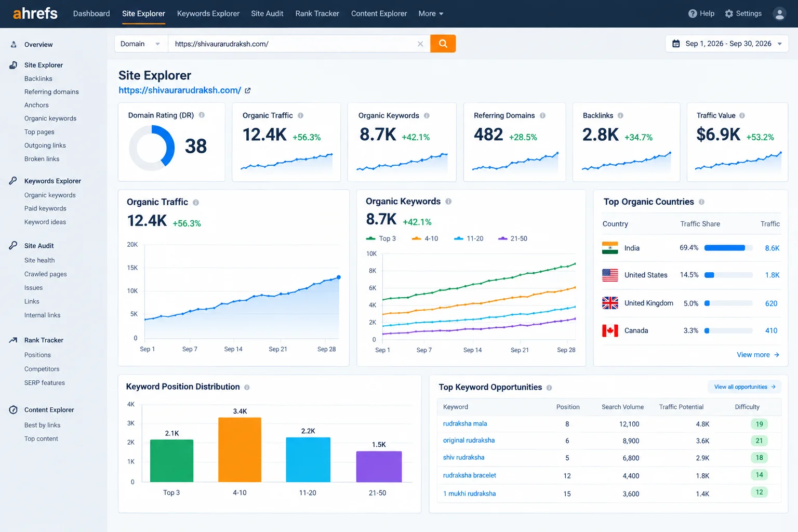Click the View more link under countries
This screenshot has width=798, height=532.
click(758, 355)
